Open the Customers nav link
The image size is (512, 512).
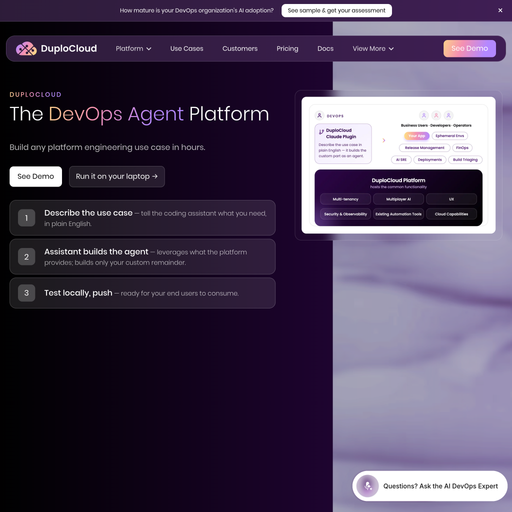240,49
